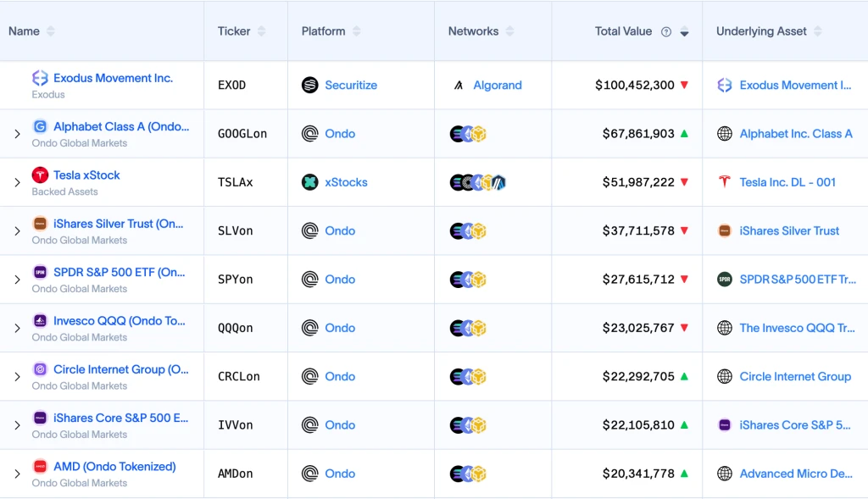Viewport: 868px width, 499px height.
Task: Click the Exodus Movement logo icon
Action: [40, 78]
